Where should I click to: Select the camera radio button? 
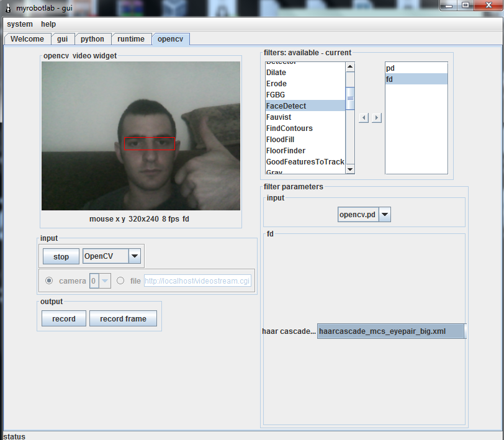pyautogui.click(x=49, y=281)
